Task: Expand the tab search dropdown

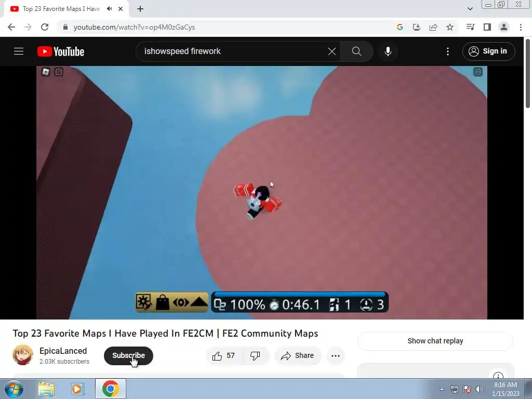Action: 470,9
